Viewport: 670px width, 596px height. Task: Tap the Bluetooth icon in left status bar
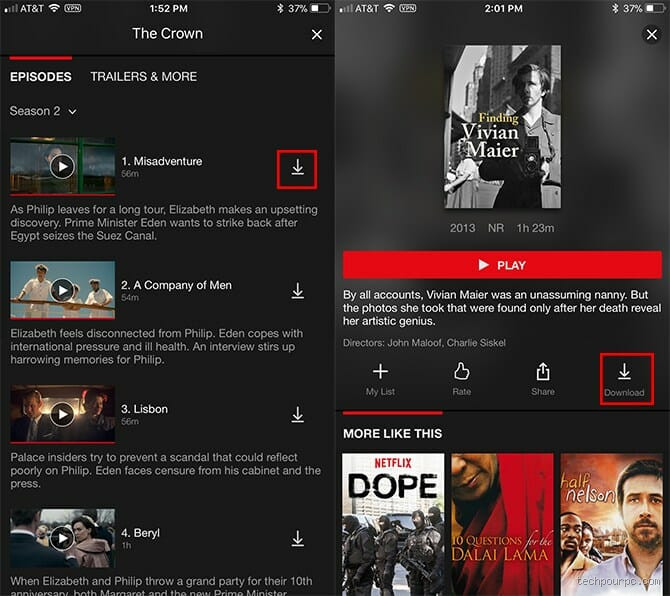280,8
